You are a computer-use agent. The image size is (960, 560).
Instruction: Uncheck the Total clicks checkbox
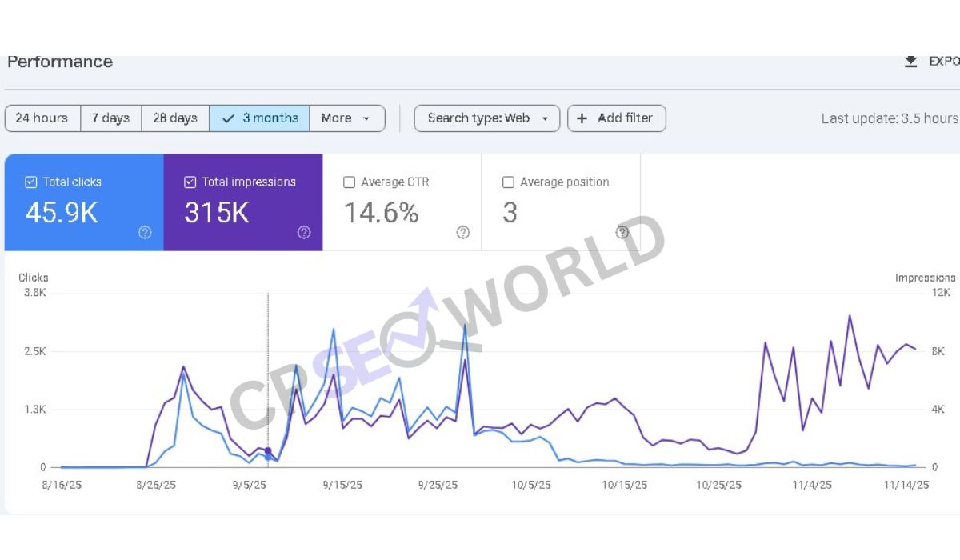click(31, 182)
